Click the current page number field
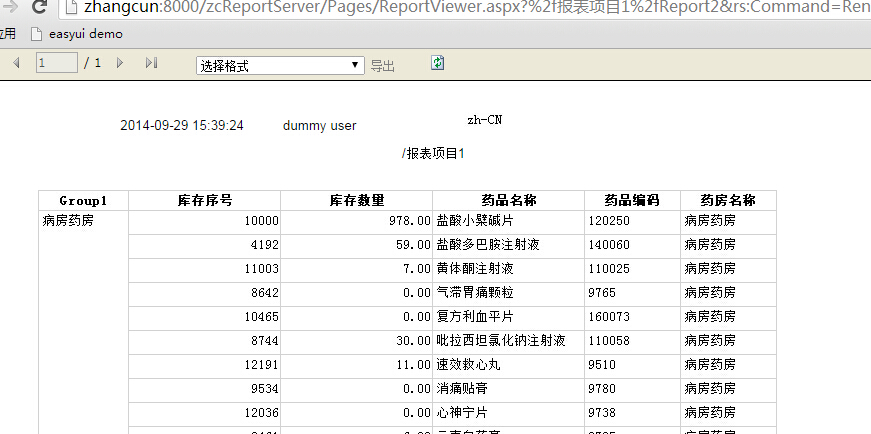This screenshot has height=434, width=871. click(57, 63)
